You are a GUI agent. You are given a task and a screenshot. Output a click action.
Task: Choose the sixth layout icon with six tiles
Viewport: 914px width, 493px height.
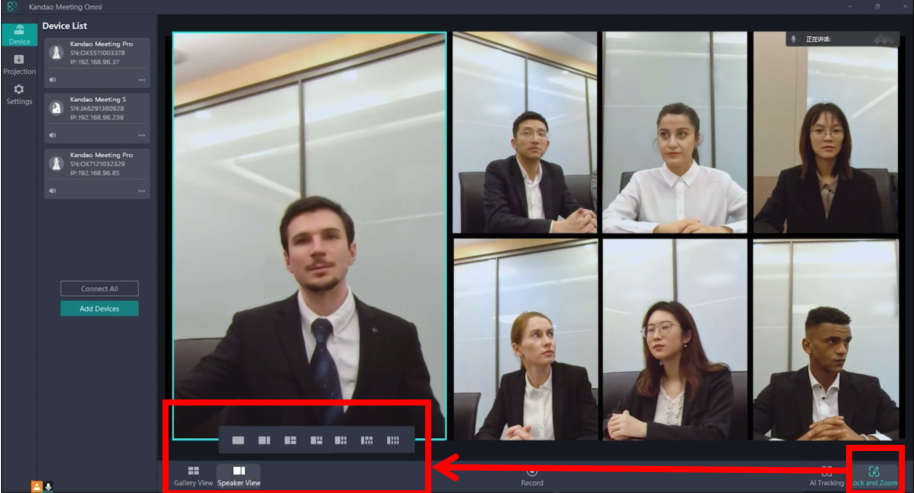pos(367,440)
